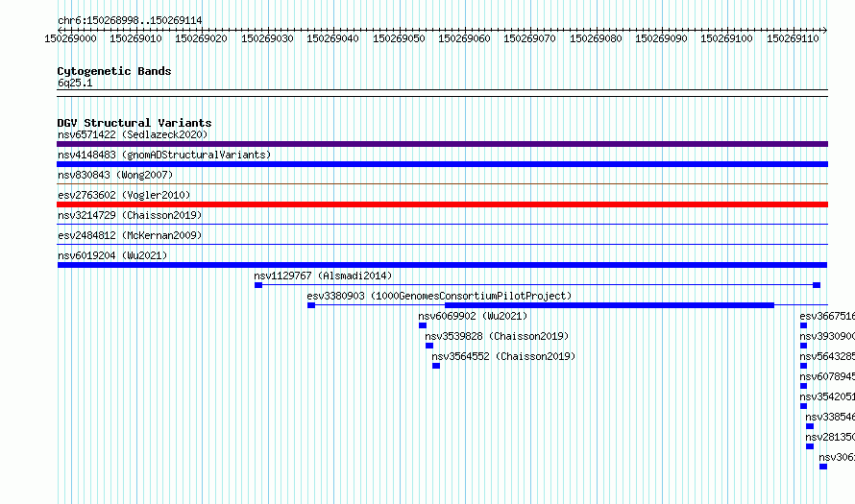
Task: Click ruler coordinate 150269000
Action: pyautogui.click(x=70, y=38)
